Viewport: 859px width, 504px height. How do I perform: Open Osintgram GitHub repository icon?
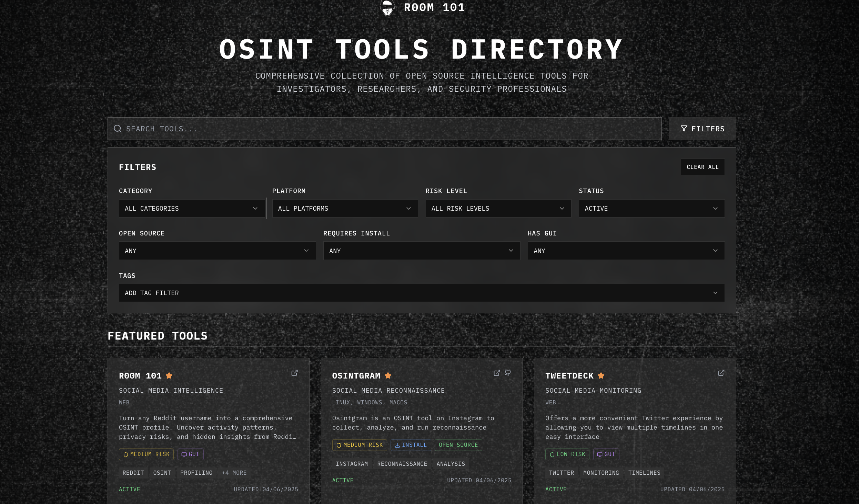[508, 373]
